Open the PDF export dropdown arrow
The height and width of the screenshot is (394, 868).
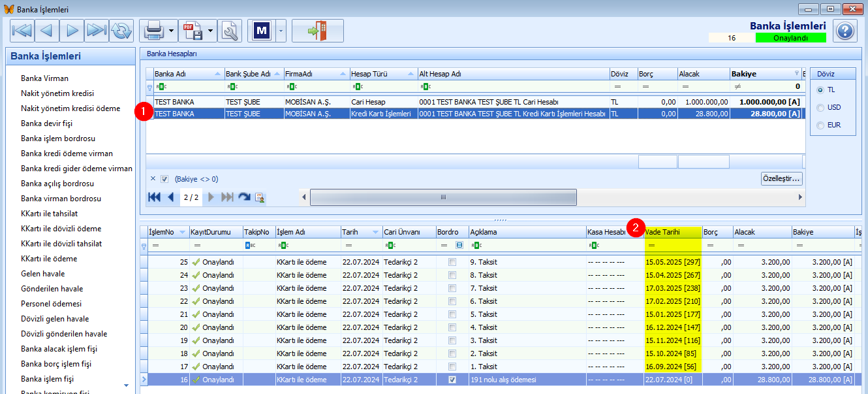click(211, 30)
